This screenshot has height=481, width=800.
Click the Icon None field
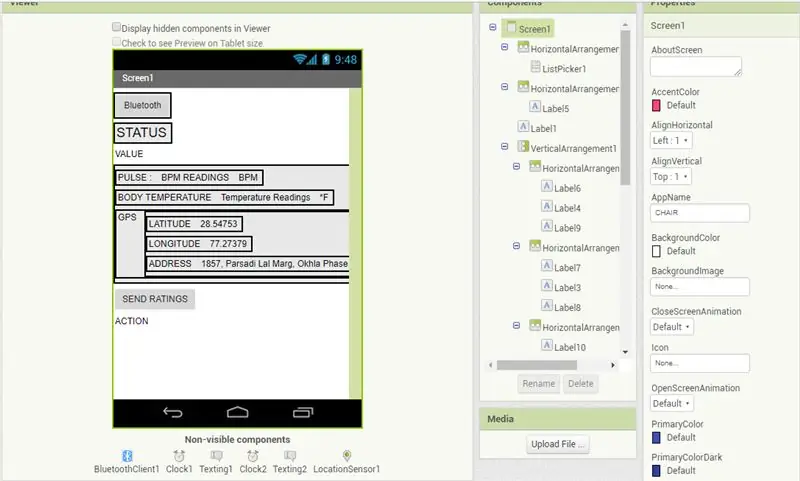pos(700,363)
